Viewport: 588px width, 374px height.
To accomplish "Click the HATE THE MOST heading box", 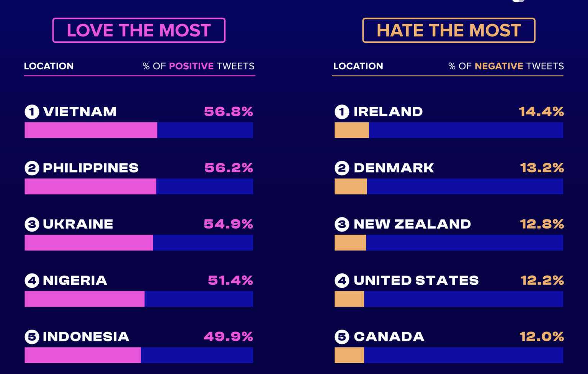I will pyautogui.click(x=449, y=30).
